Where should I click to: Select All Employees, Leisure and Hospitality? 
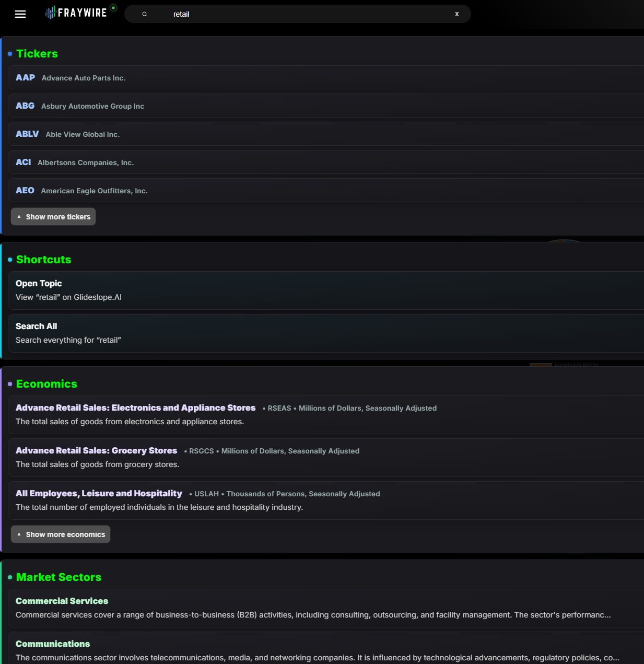(x=99, y=494)
